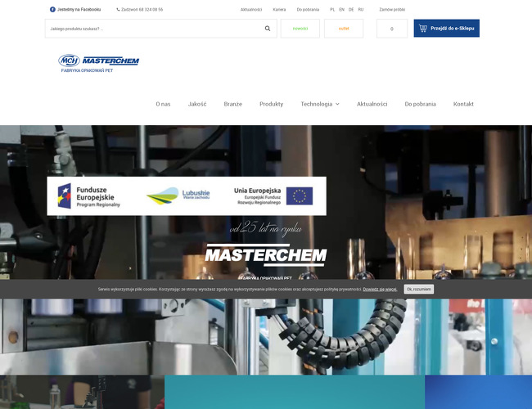Open the Kontakt menu item
This screenshot has height=409, width=532.
(463, 104)
